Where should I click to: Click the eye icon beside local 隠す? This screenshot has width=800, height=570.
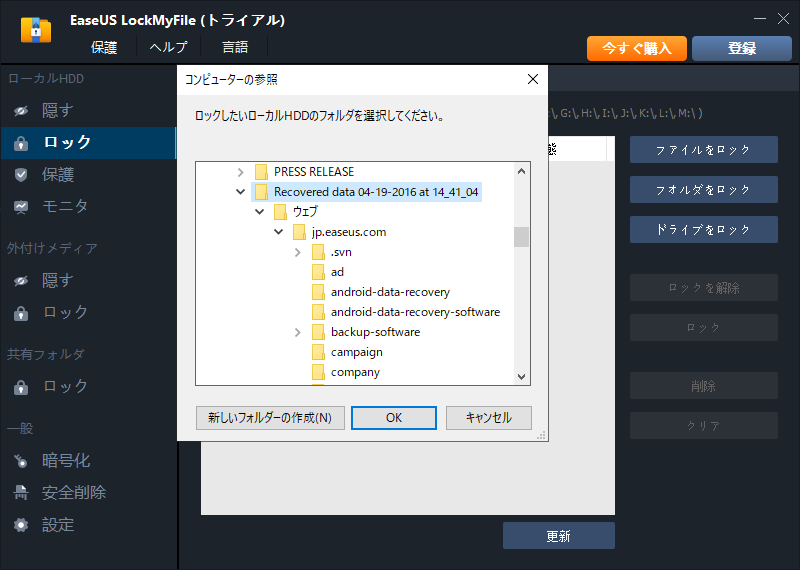[21, 111]
